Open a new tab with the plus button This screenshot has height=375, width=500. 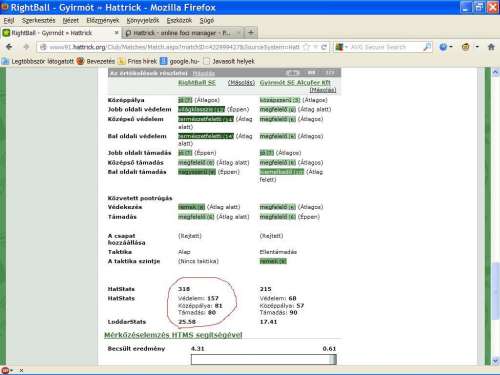click(251, 33)
